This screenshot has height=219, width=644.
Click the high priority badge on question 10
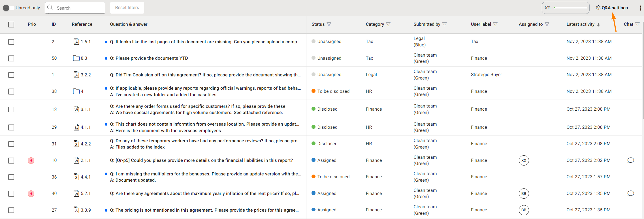point(31,160)
